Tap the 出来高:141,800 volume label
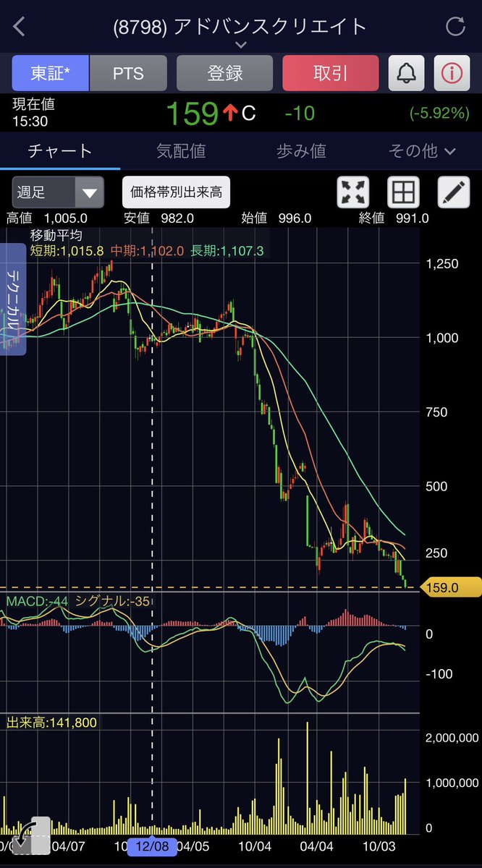This screenshot has height=868, width=482. pos(51,723)
